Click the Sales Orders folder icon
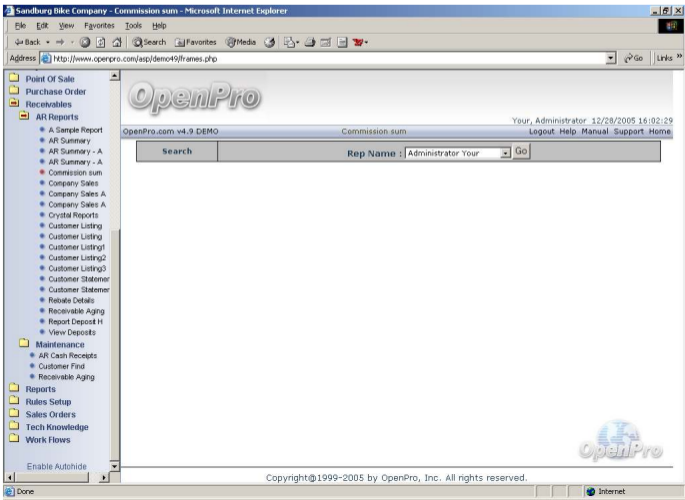685x500 pixels. click(14, 413)
